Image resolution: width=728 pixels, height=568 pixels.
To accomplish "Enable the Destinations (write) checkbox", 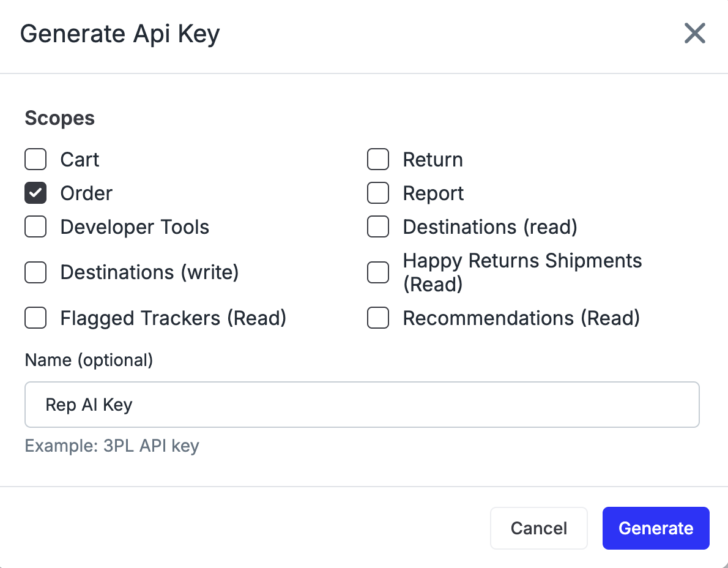I will (x=35, y=272).
